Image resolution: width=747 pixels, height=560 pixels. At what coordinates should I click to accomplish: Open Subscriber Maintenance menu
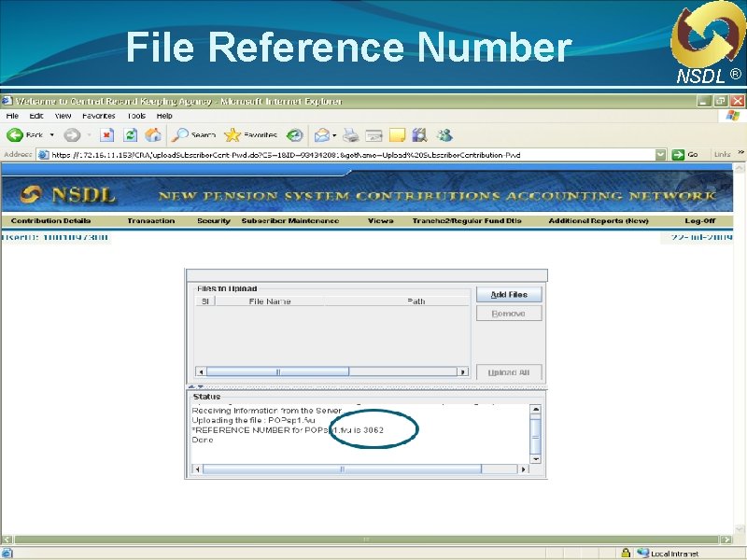point(290,221)
